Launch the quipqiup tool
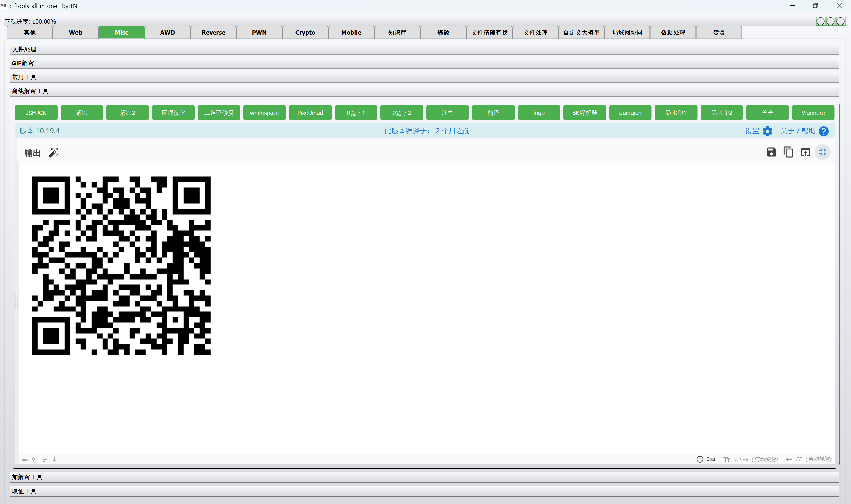Screen dimensions: 851x504 click(x=630, y=113)
